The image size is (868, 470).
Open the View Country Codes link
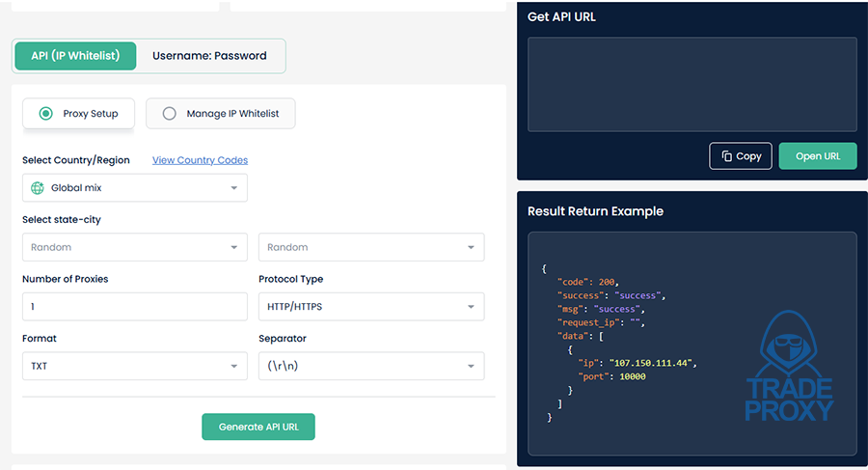click(200, 160)
